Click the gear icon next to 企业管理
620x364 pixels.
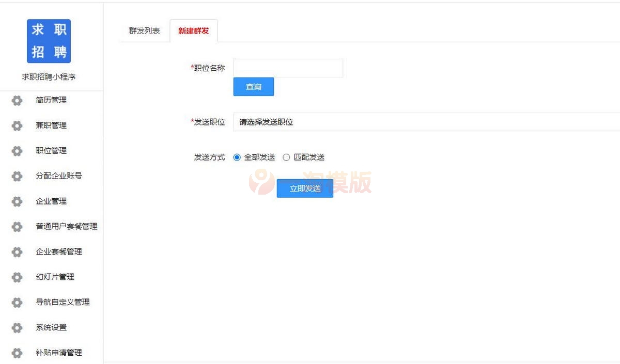tap(17, 201)
